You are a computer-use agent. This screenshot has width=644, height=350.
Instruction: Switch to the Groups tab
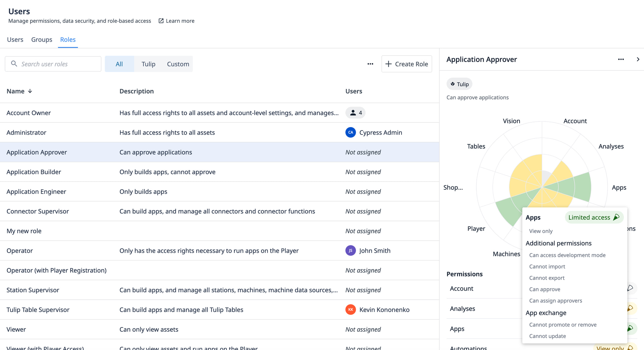(x=42, y=40)
